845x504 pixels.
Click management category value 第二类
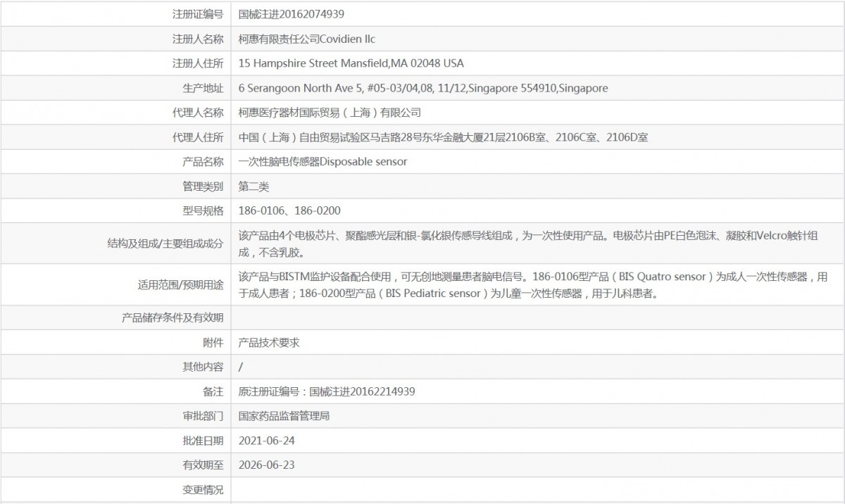click(x=254, y=187)
